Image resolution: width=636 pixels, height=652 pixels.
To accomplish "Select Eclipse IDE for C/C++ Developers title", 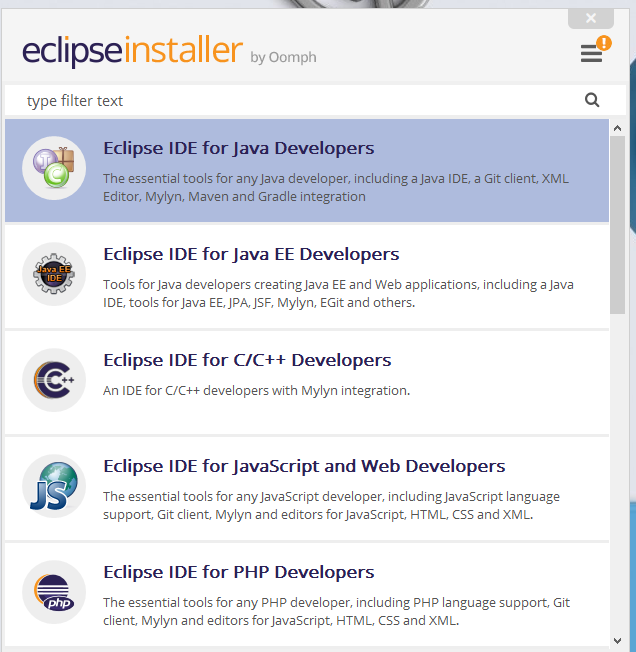I will click(247, 361).
